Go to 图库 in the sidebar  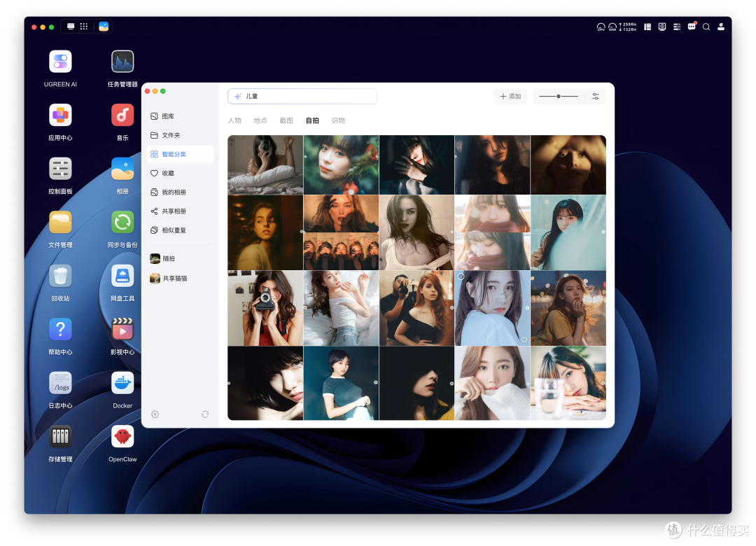point(180,116)
